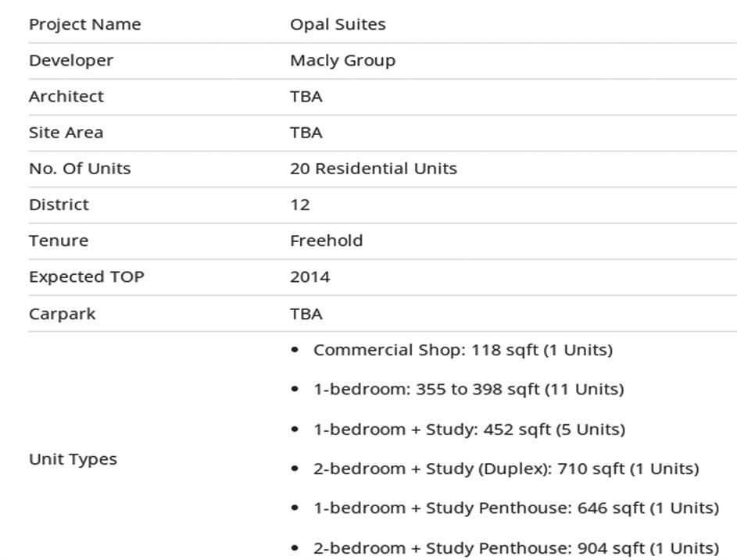Click the "Site Area" row label

pyautogui.click(x=66, y=132)
